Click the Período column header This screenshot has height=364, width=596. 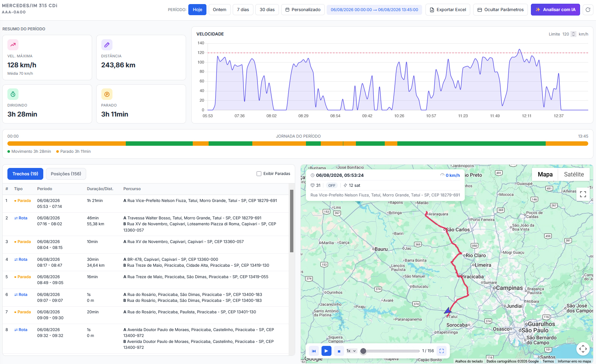click(44, 189)
